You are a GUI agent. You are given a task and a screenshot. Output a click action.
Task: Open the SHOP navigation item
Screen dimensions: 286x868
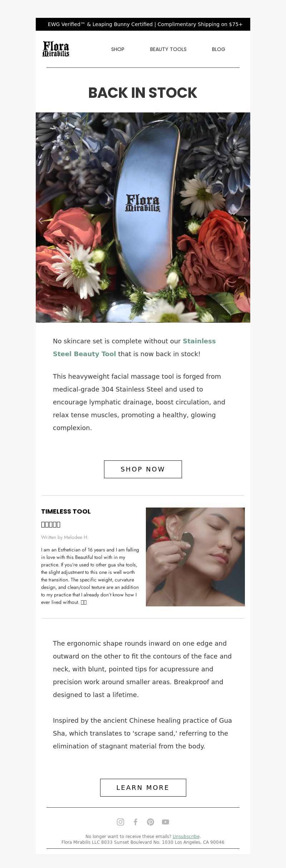coord(118,49)
